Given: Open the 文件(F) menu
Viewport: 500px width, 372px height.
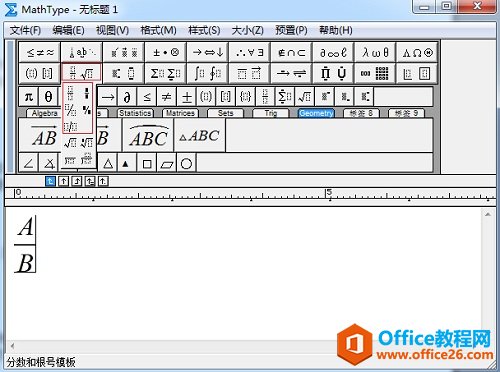Looking at the screenshot, I should pos(25,30).
